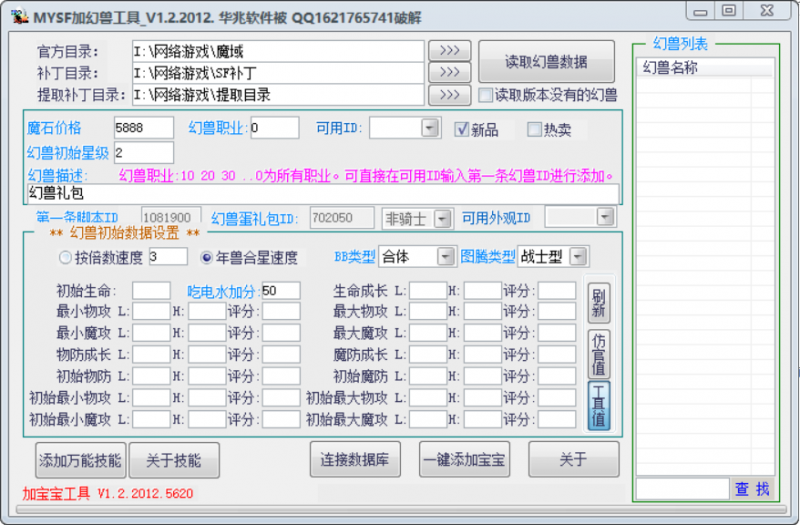Browse for the 官方目录 folder with its >>> button
The width and height of the screenshot is (800, 525).
click(449, 51)
